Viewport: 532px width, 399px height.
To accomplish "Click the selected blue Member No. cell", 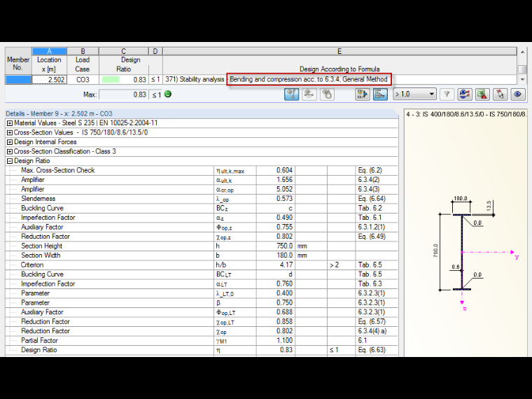I will [x=18, y=80].
